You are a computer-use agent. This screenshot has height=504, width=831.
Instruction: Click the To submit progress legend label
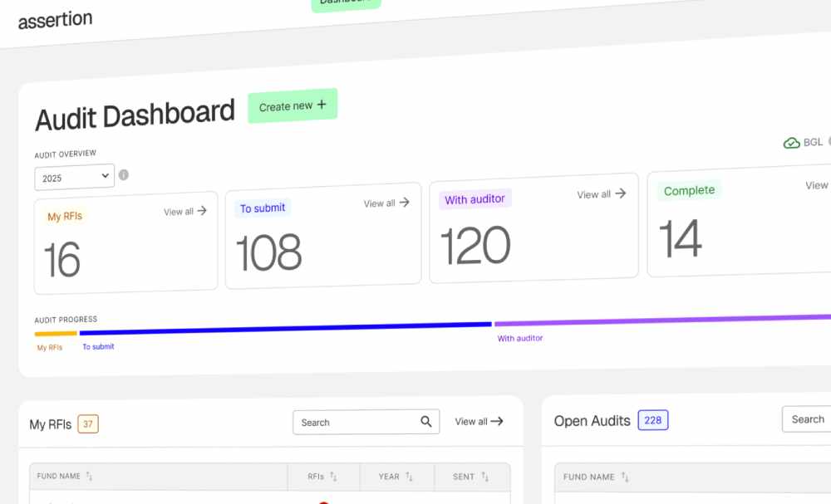[x=98, y=347]
